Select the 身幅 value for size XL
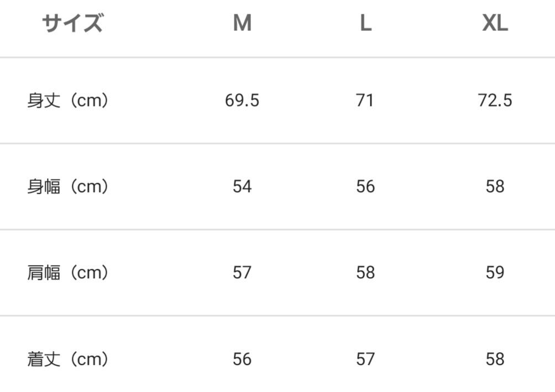 pos(495,187)
